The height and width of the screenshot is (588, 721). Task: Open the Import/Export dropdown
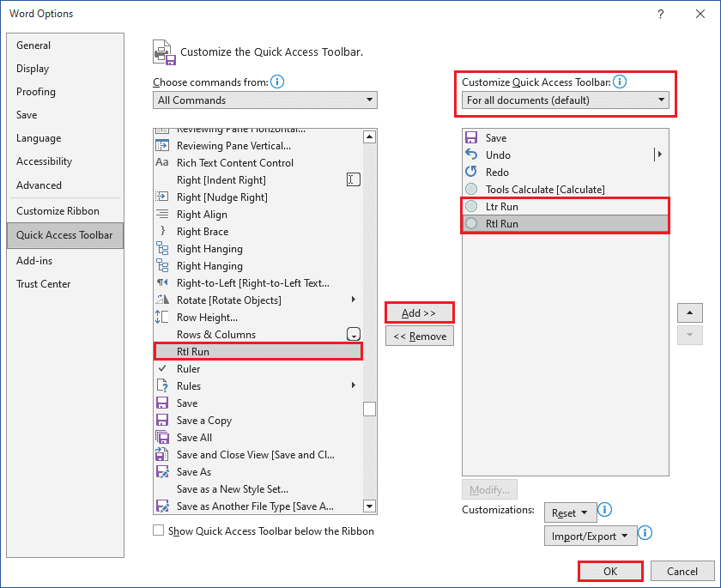pyautogui.click(x=589, y=536)
